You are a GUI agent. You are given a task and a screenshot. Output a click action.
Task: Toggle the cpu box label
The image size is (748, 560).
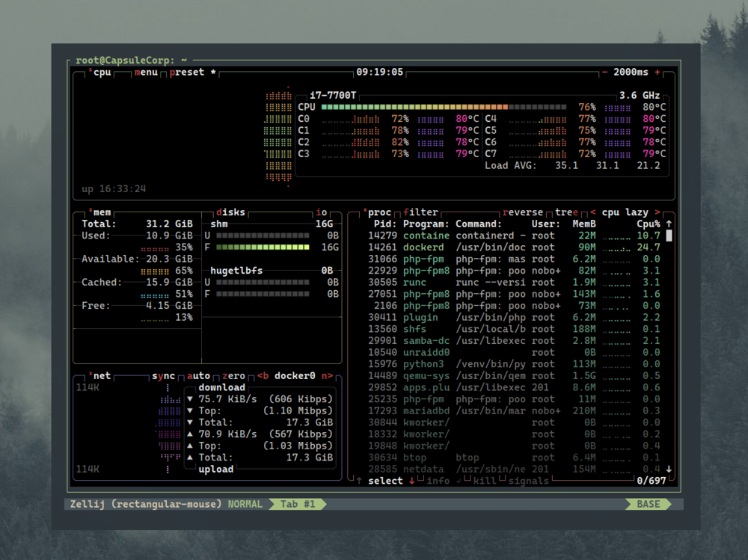[102, 72]
